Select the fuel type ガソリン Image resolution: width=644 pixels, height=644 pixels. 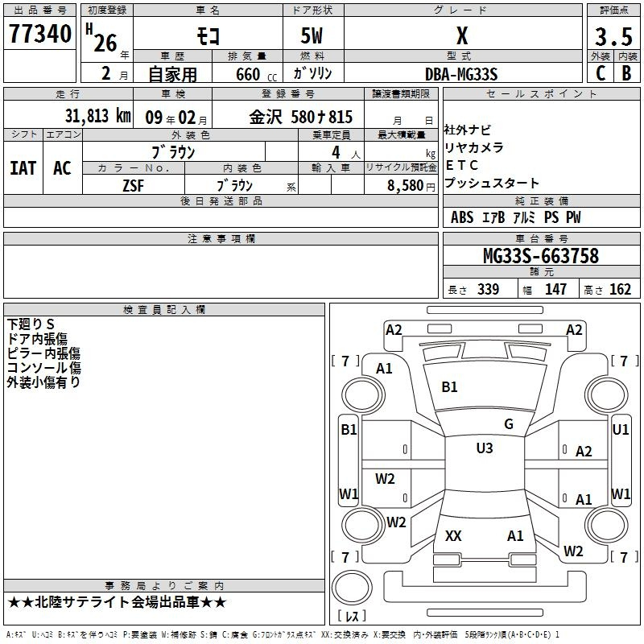313,73
